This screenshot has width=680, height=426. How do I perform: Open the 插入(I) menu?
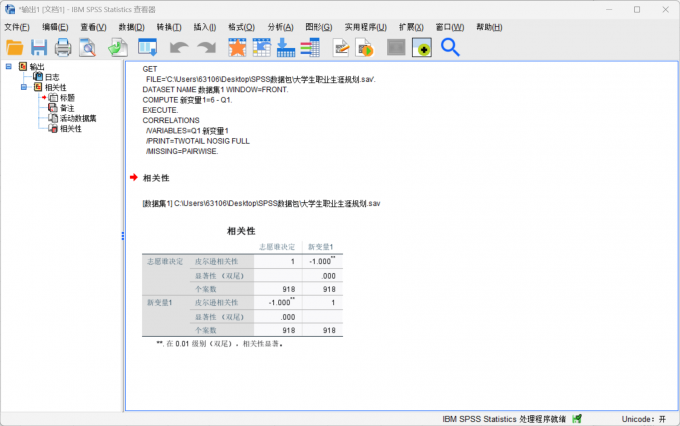pyautogui.click(x=205, y=27)
